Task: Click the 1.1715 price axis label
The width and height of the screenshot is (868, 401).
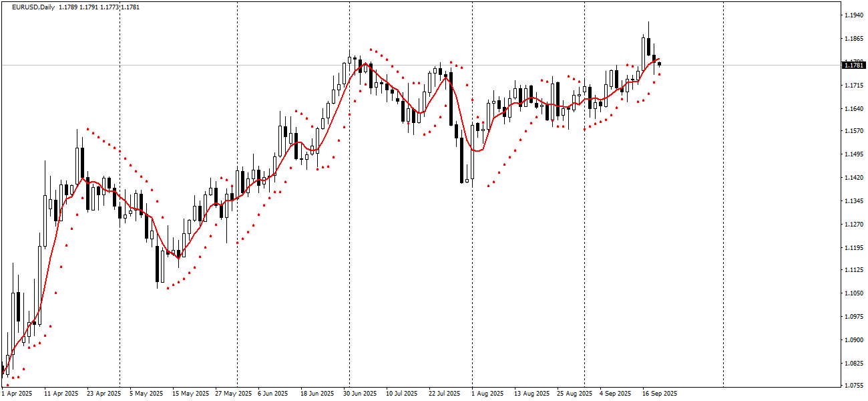Action: click(x=853, y=86)
